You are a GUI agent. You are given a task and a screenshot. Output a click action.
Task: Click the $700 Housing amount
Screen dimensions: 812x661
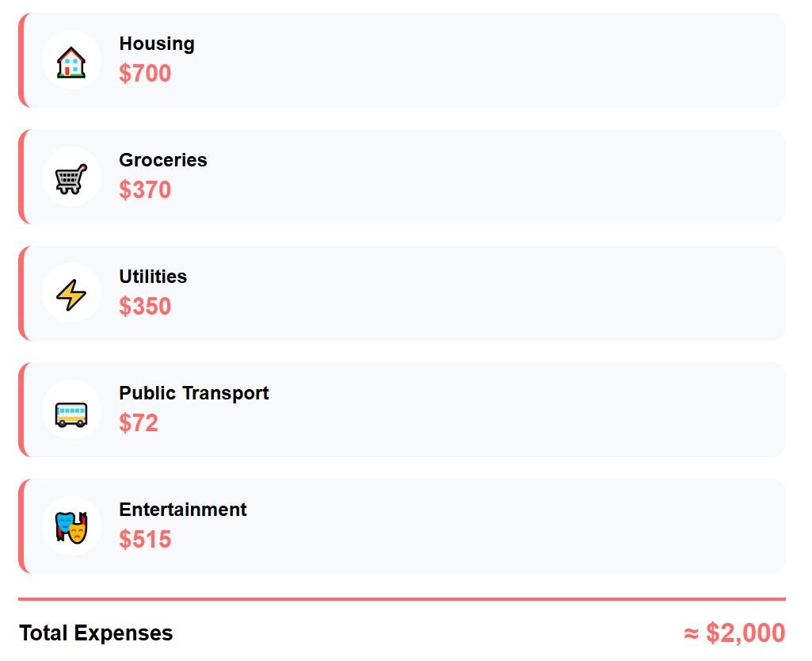(145, 74)
